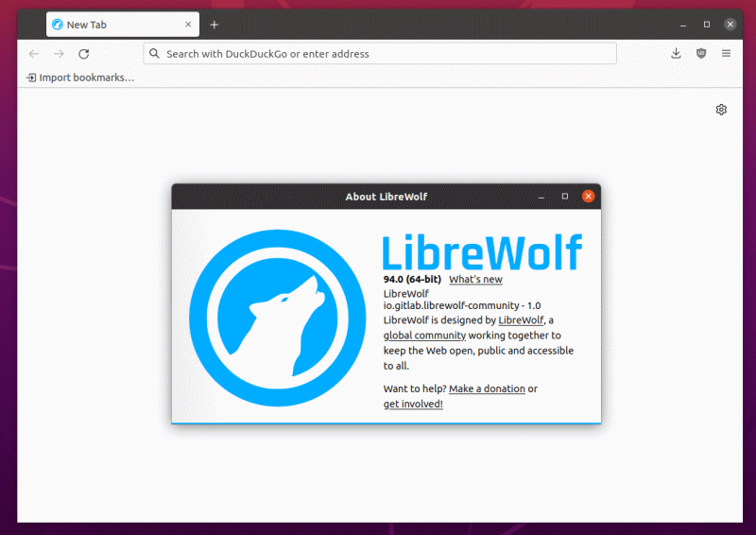Open new tab page settings gear
The image size is (756, 535).
721,110
